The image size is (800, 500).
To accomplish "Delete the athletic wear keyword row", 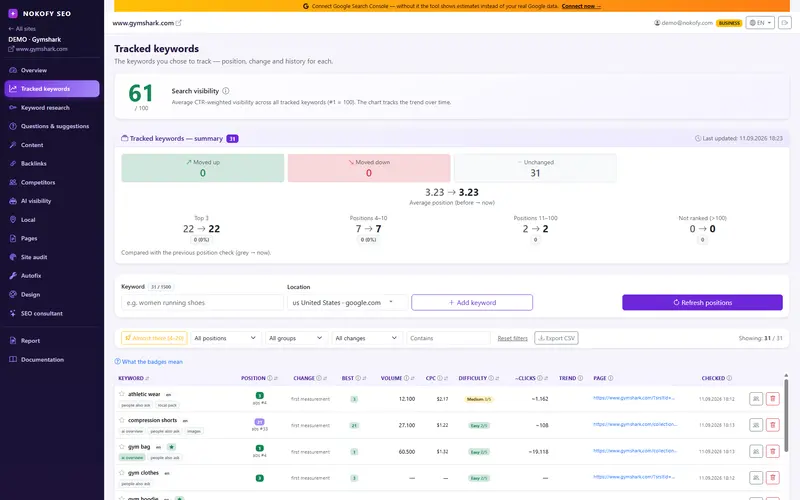I will click(x=772, y=399).
